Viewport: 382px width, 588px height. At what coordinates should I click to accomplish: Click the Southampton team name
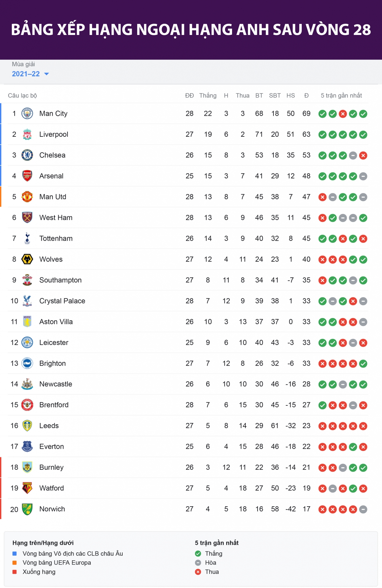pos(60,280)
